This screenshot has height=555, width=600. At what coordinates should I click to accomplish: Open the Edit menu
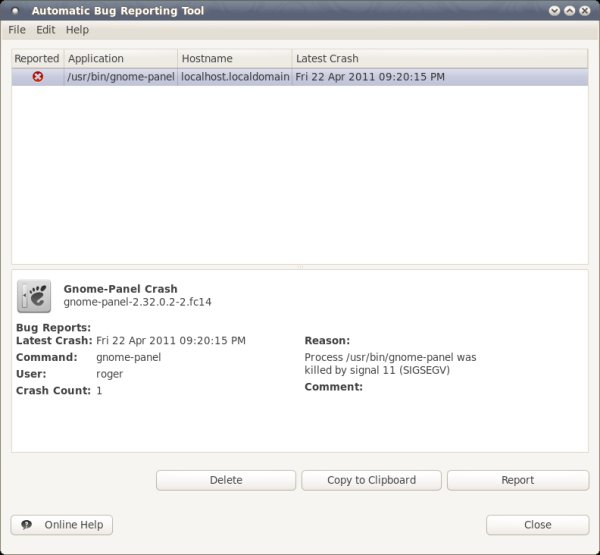(x=46, y=30)
